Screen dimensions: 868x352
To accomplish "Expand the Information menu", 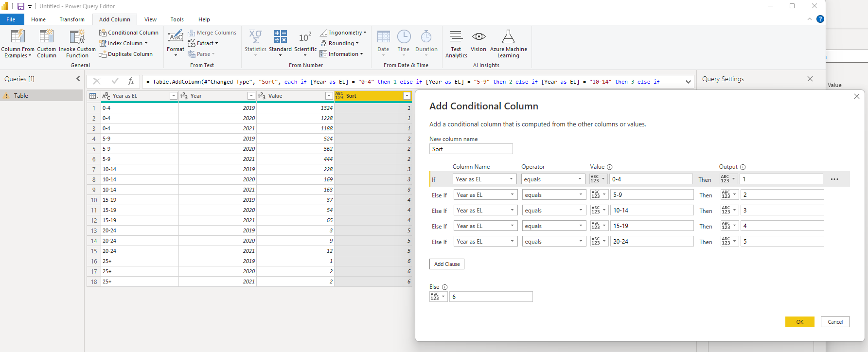I will 341,54.
